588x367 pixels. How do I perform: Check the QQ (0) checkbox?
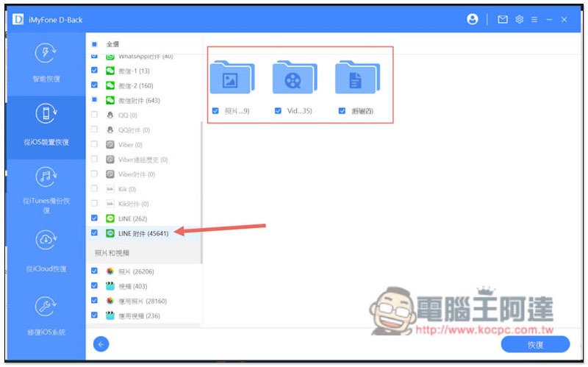95,115
